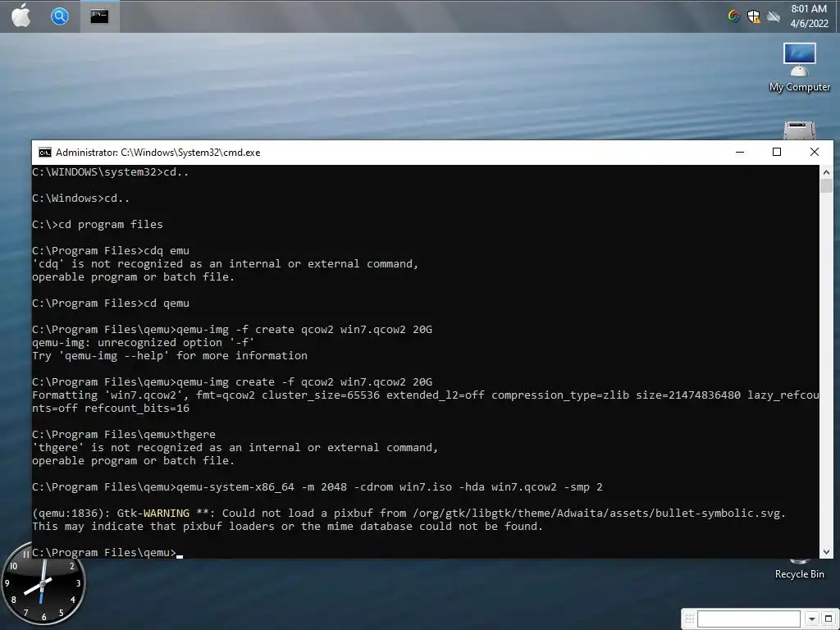Click the 'C:\WINDOWS\system32>cd..' line
The width and height of the screenshot is (840, 630).
[x=111, y=172]
